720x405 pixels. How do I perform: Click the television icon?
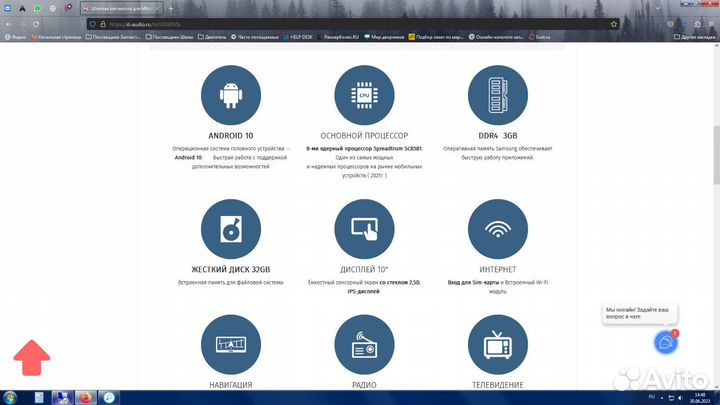coord(497,345)
